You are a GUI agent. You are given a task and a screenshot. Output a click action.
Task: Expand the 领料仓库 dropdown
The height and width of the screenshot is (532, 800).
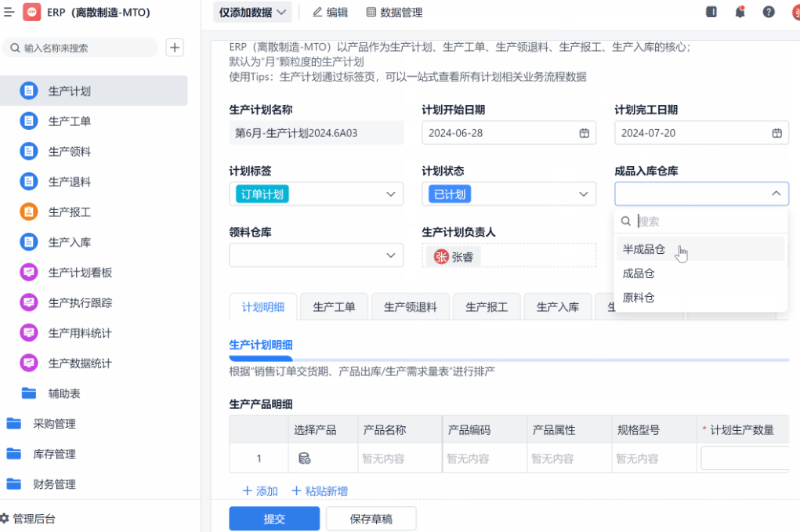(x=390, y=255)
